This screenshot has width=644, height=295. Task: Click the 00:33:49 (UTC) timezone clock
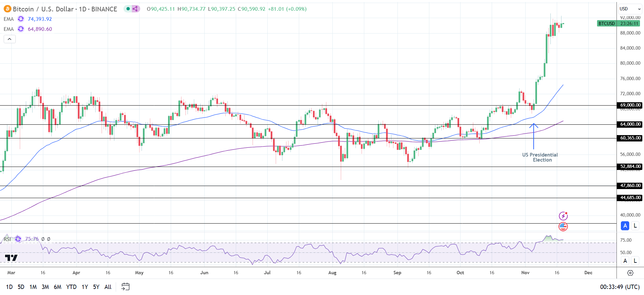point(620,287)
